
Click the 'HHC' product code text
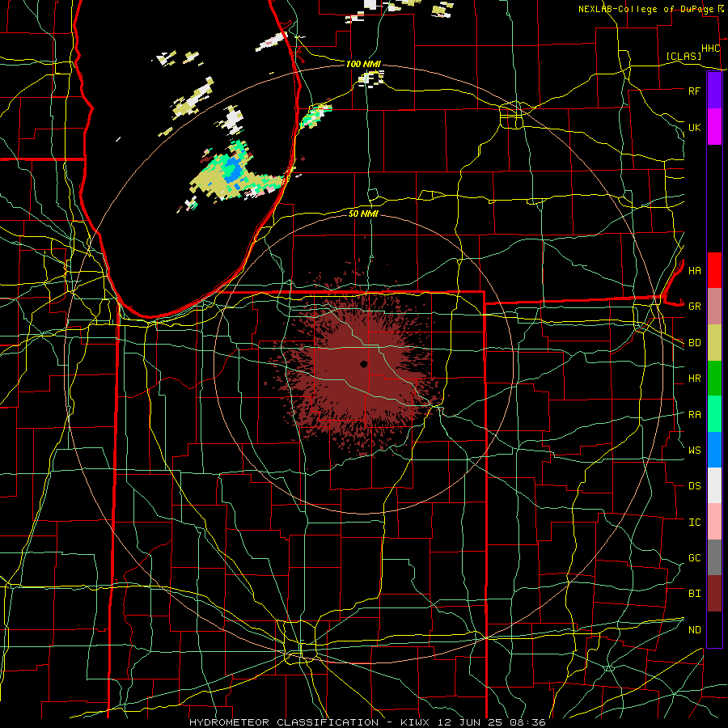click(710, 49)
